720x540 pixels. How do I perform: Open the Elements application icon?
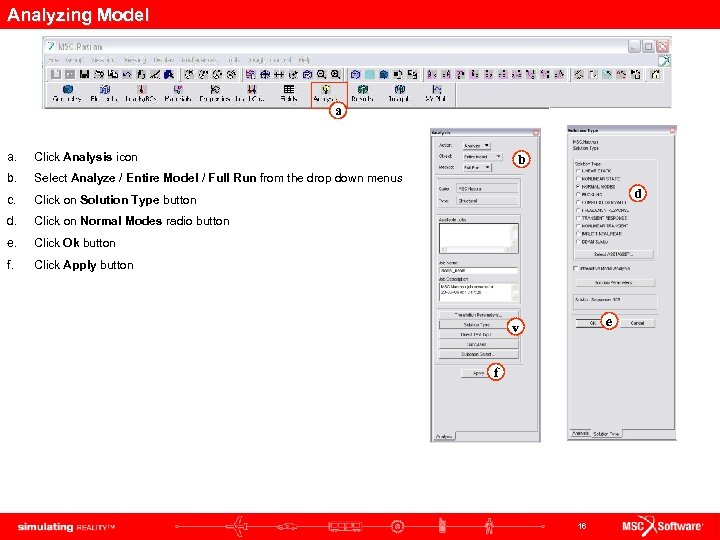coord(104,93)
